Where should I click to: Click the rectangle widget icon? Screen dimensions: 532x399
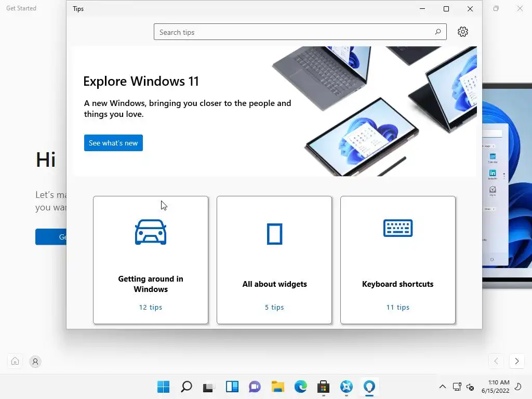coord(274,234)
